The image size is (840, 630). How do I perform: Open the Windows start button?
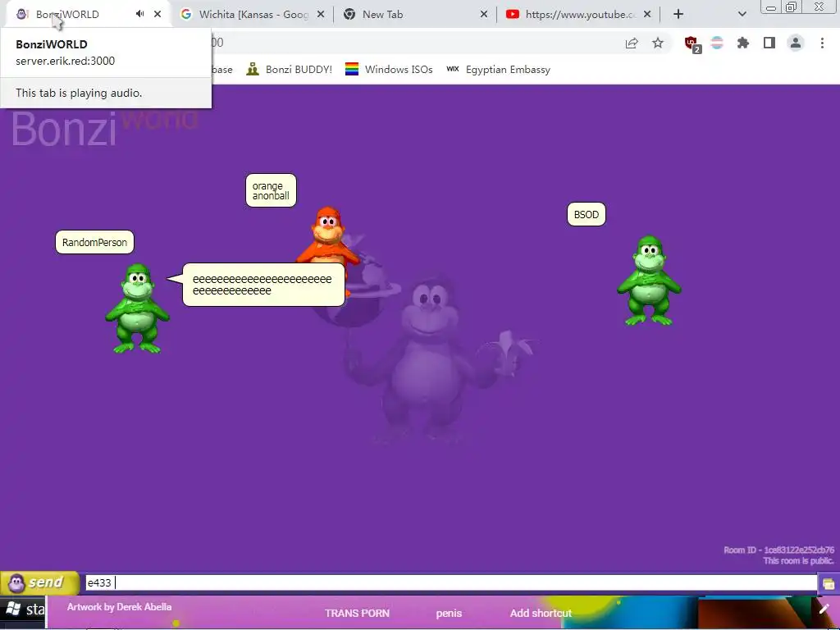point(24,609)
